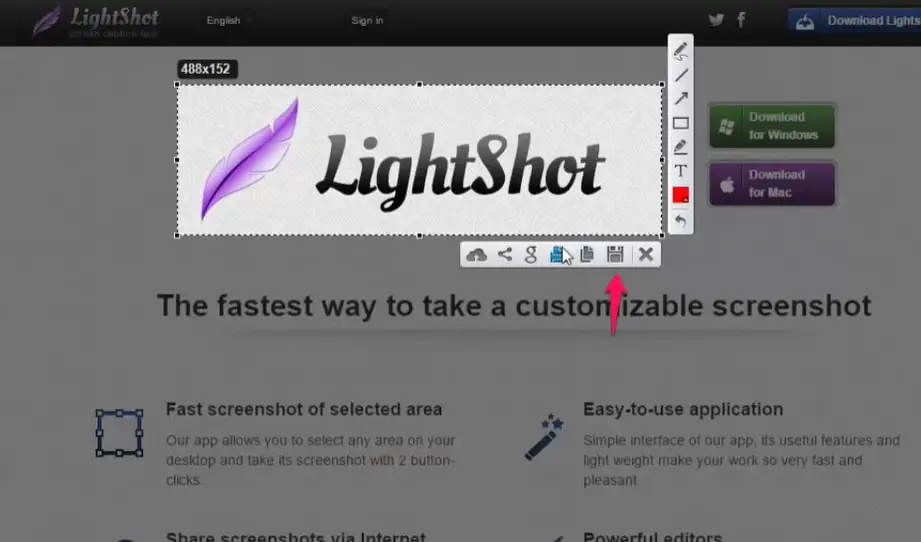Open the Twitter page icon
This screenshot has height=542, width=921.
[x=716, y=20]
